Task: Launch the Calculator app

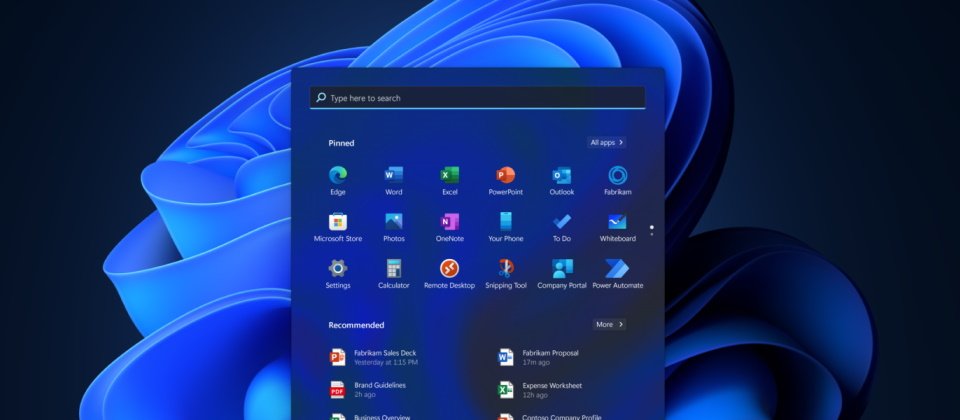Action: tap(394, 274)
